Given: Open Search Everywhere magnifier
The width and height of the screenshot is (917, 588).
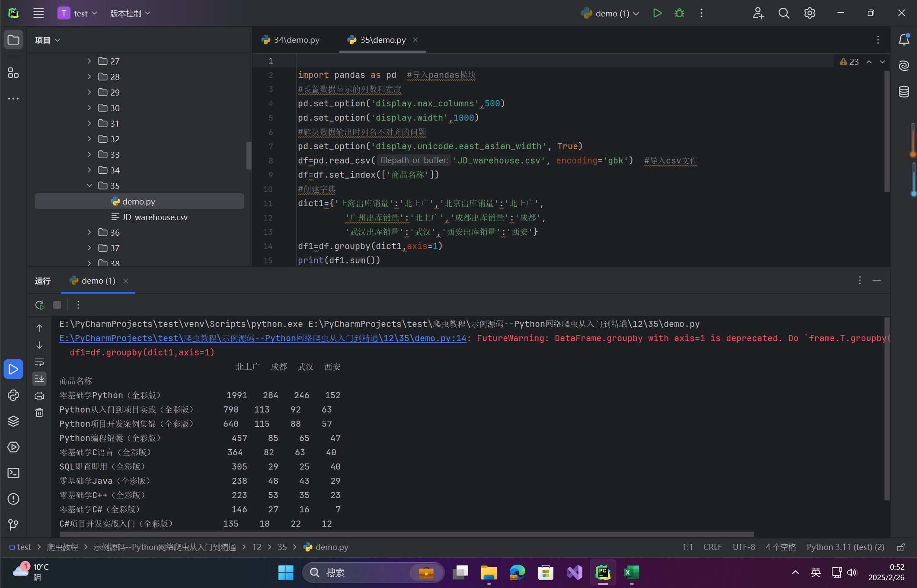Looking at the screenshot, I should (x=784, y=13).
